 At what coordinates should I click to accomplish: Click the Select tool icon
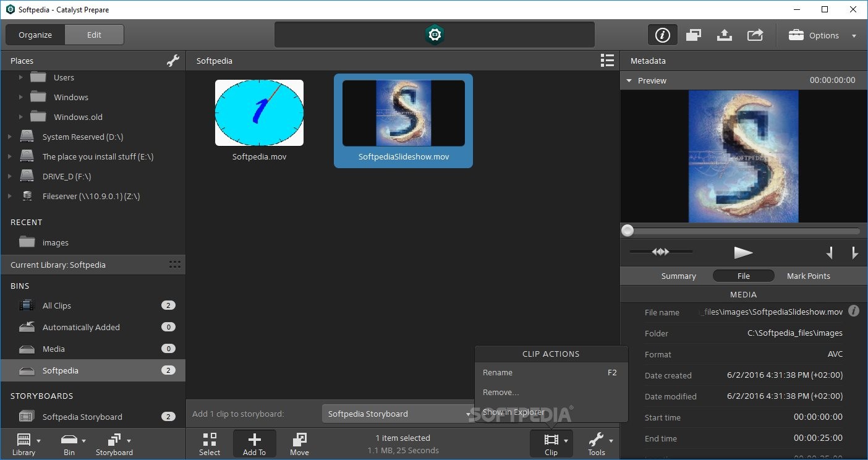(210, 445)
